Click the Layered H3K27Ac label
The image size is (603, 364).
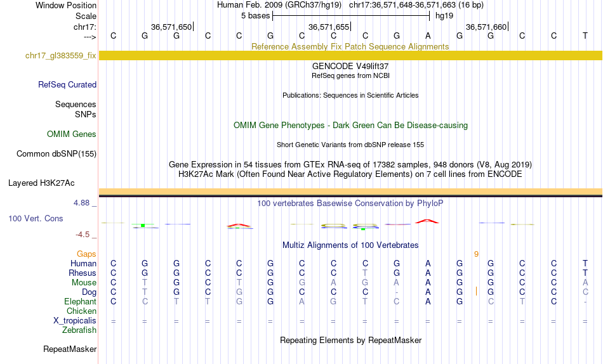coord(41,183)
